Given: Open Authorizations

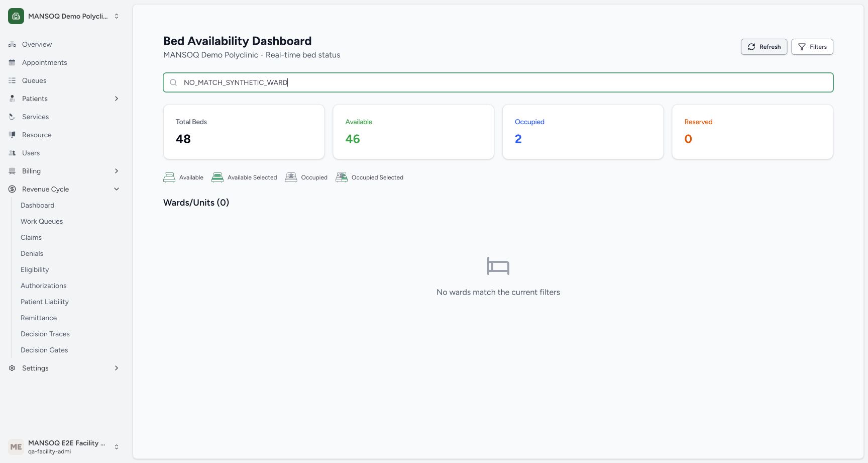Looking at the screenshot, I should 43,286.
